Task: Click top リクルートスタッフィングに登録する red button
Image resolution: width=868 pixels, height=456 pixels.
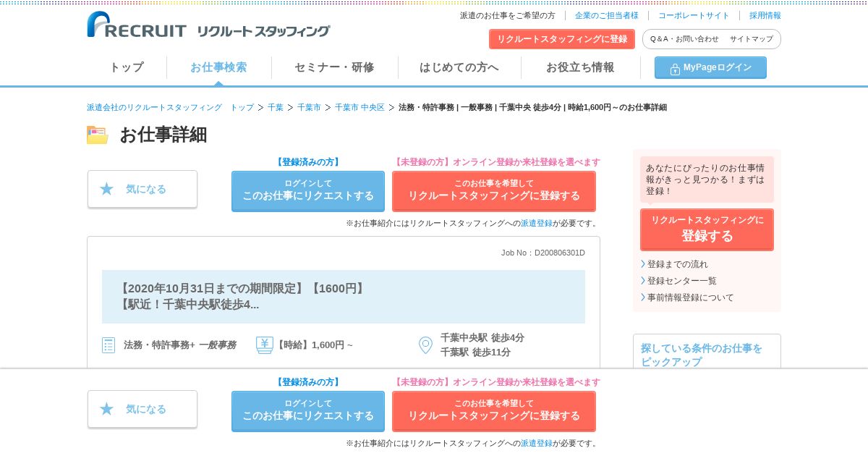Action: [494, 191]
